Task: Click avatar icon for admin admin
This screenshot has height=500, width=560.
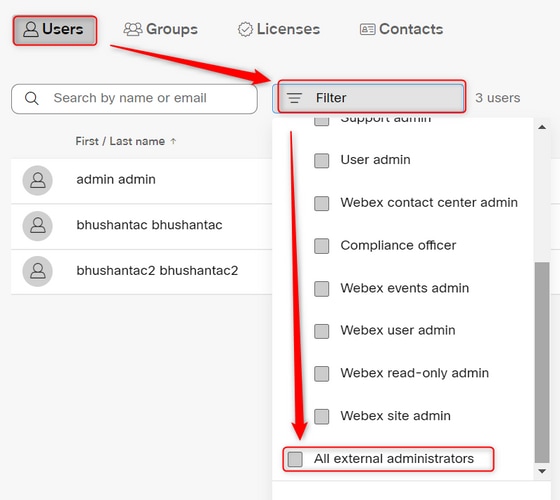Action: pos(38,180)
